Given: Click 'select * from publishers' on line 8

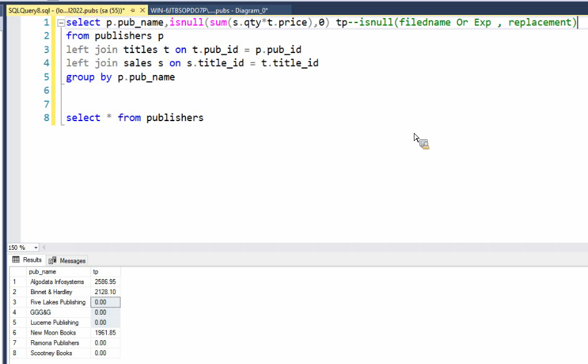Looking at the screenshot, I should 135,118.
